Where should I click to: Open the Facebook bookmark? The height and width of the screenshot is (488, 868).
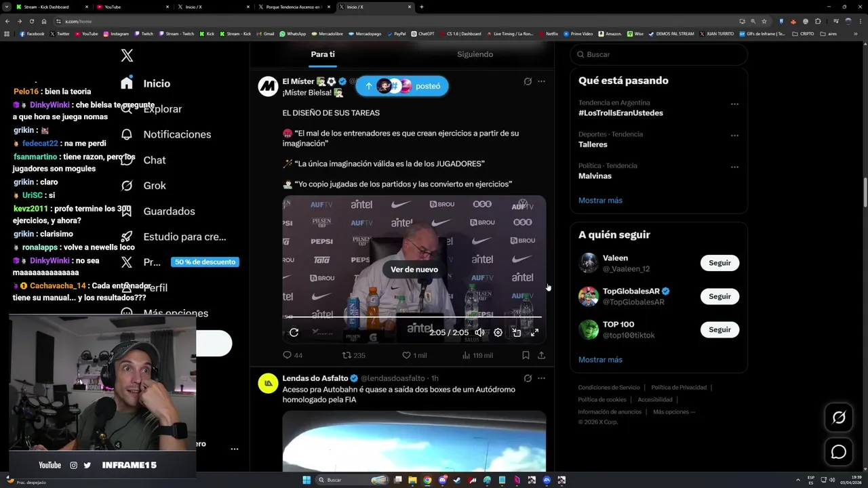pos(32,34)
